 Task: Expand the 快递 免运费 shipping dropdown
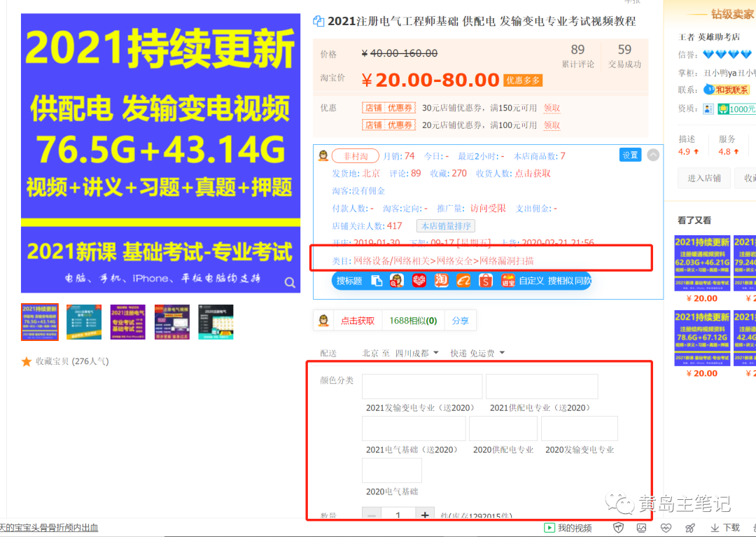click(x=477, y=353)
